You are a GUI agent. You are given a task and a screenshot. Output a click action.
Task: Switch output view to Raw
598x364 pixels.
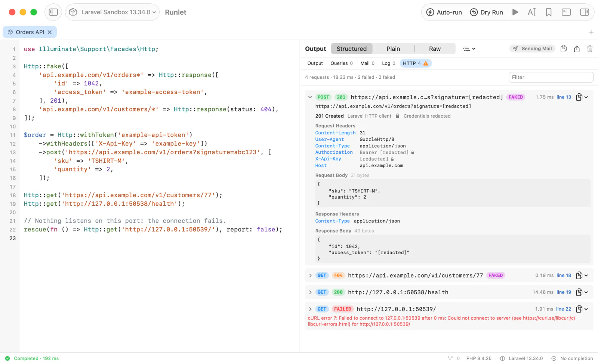(435, 49)
